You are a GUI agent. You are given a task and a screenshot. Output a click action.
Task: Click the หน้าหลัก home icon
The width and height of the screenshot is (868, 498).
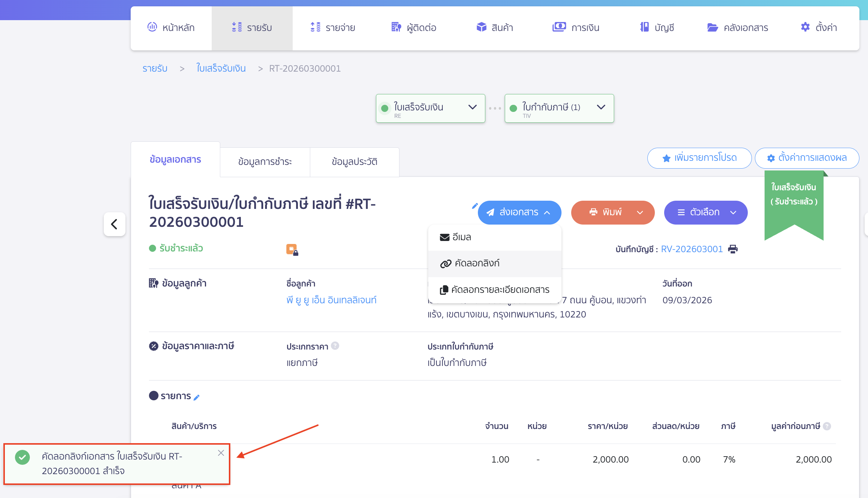152,27
